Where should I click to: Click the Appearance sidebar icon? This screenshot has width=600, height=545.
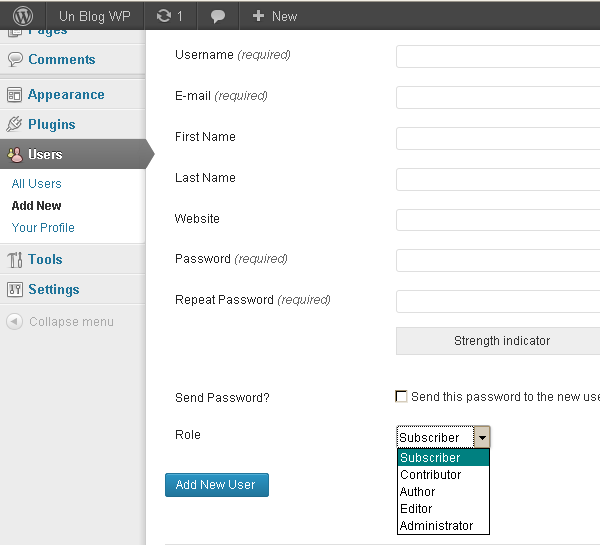(x=15, y=95)
